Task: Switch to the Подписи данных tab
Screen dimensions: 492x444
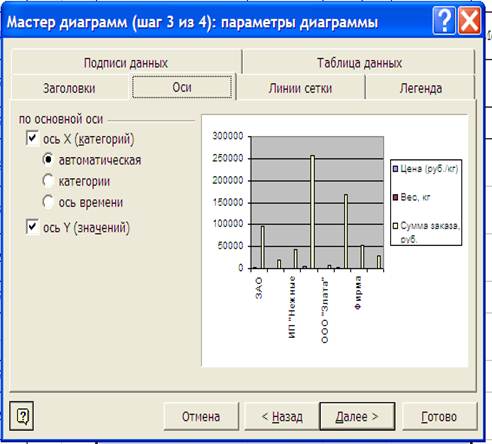Action: [x=126, y=62]
